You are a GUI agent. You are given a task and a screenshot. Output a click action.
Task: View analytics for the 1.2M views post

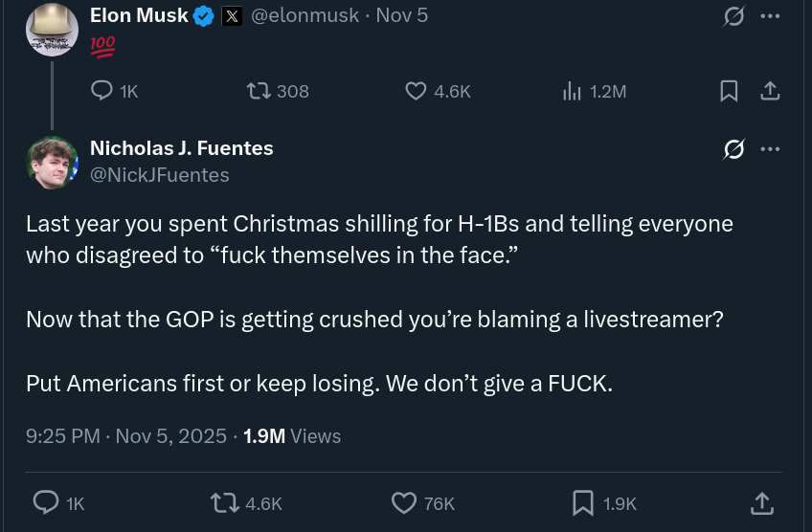pos(572,91)
